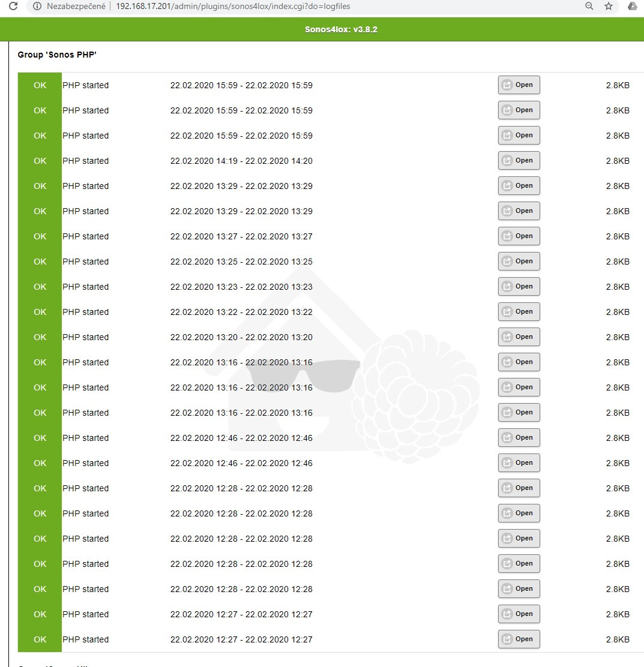Open the log from 13:25 - 13:25
This screenshot has height=667, width=644.
[519, 261]
